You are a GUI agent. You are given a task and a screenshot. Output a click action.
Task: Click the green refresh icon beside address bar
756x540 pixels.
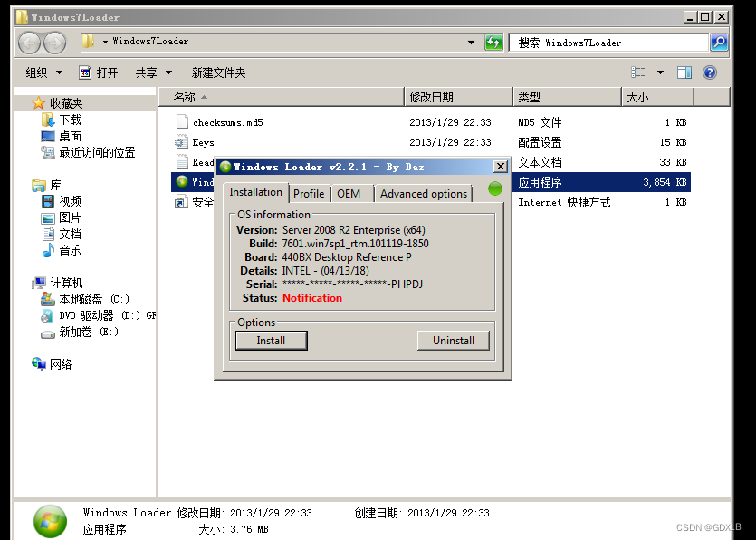coord(493,43)
